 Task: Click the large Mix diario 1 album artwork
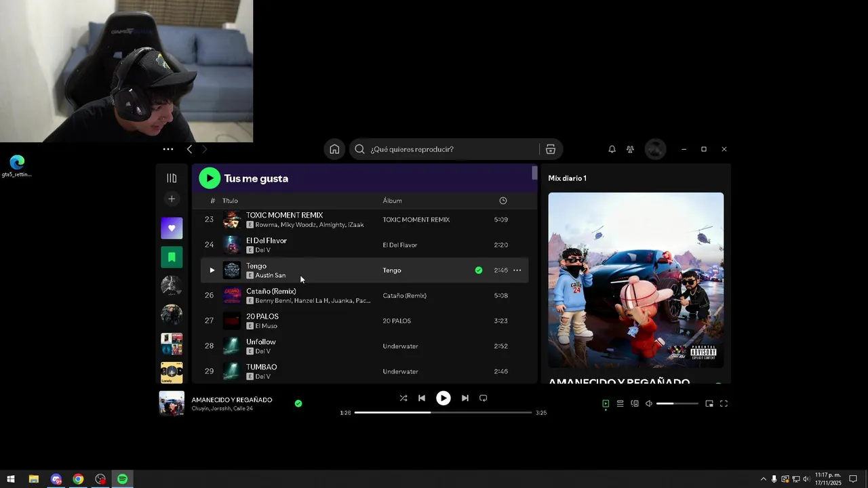click(636, 281)
